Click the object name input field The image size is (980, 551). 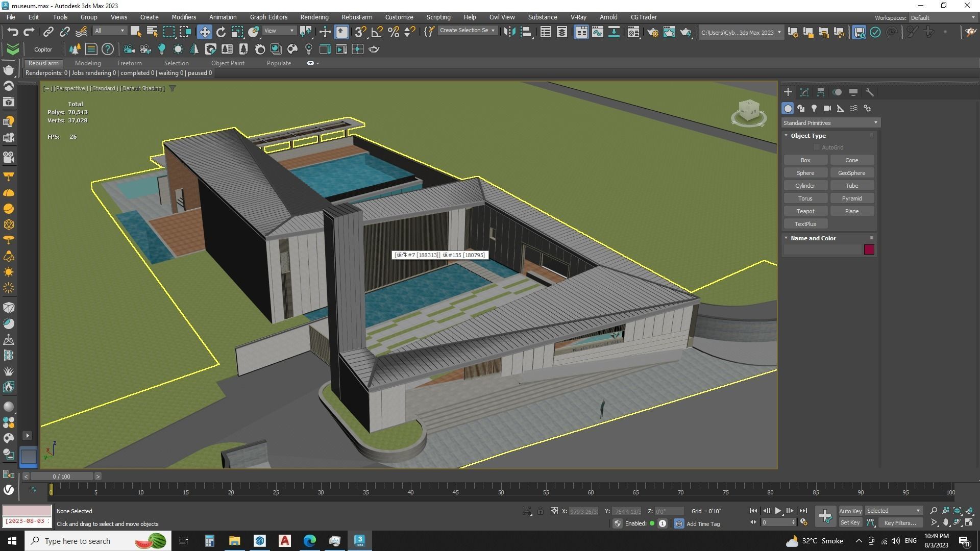(822, 249)
